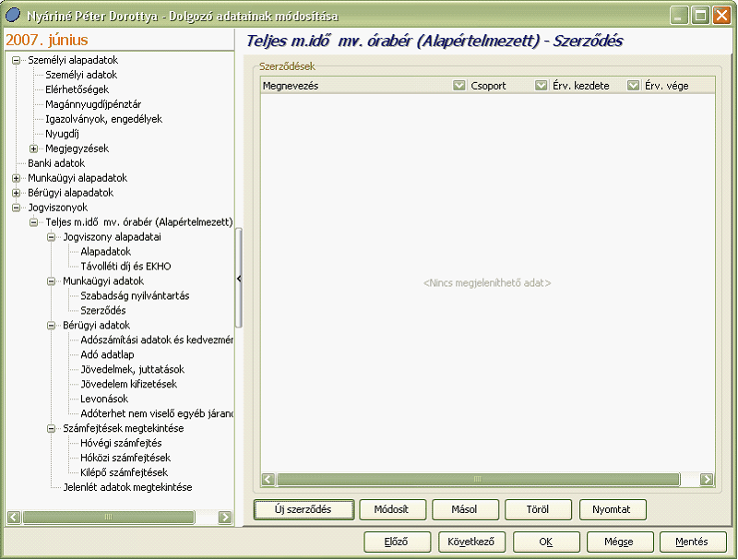Click the contracts grid's scrollbar right arrow
Screen dimensions: 738x560
coord(707,480)
